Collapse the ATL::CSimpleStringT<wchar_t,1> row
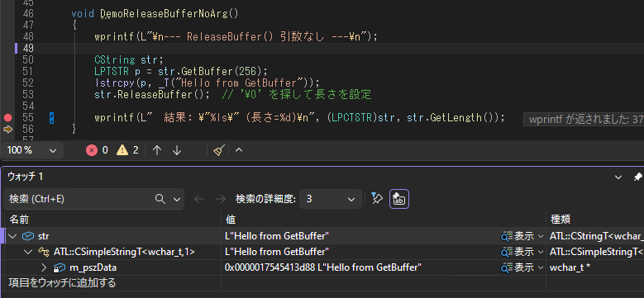 point(28,252)
